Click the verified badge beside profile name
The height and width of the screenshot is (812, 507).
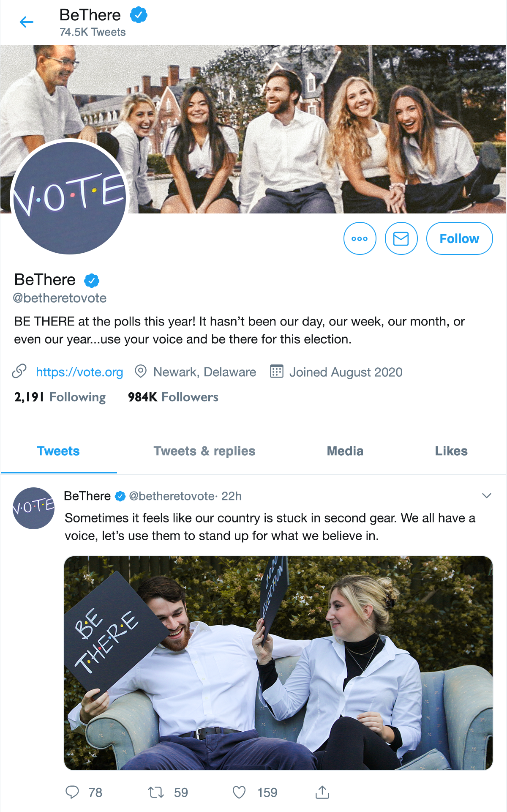click(x=92, y=280)
